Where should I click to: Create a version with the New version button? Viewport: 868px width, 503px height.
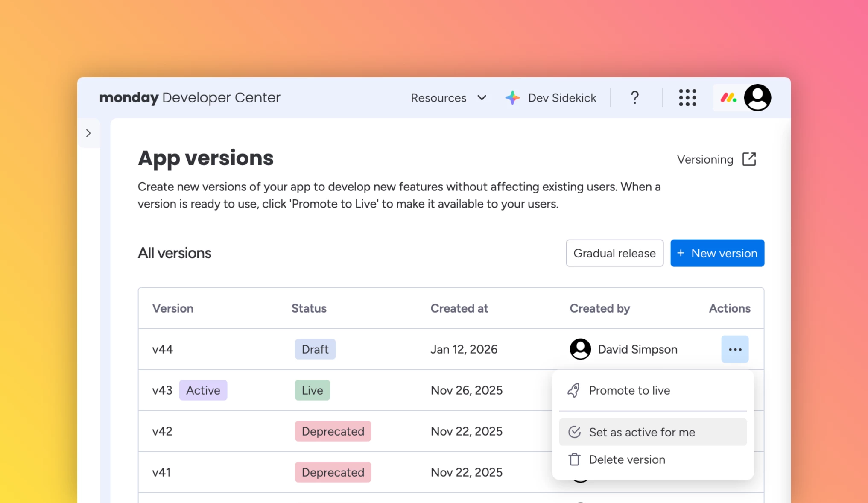click(x=717, y=253)
